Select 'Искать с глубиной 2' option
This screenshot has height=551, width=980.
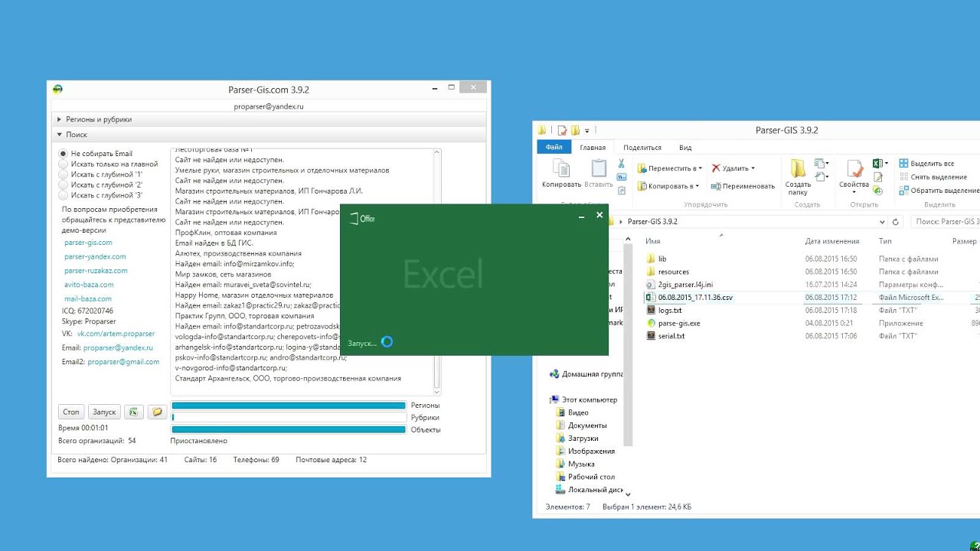(64, 184)
